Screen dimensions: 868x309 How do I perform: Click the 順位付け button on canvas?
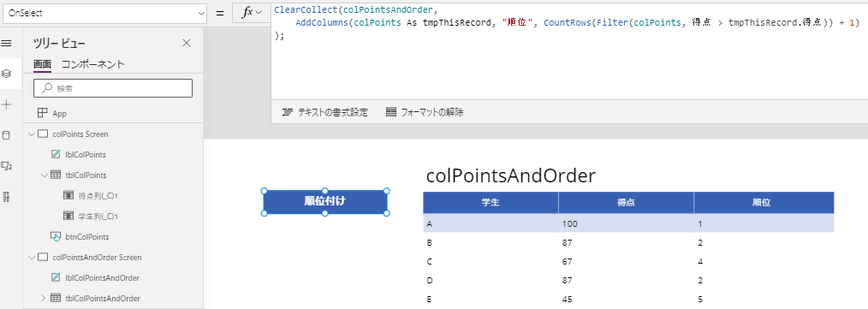point(325,201)
